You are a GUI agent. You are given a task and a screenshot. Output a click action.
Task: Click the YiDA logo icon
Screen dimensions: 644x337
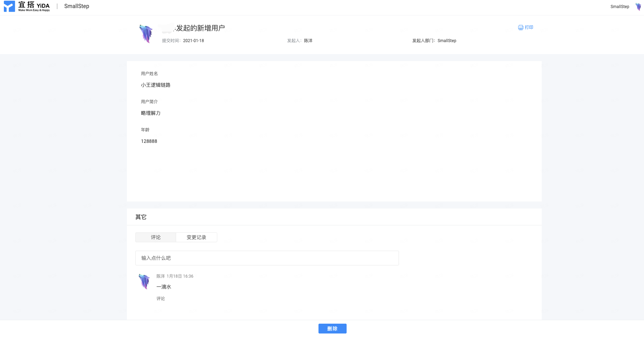[9, 6]
